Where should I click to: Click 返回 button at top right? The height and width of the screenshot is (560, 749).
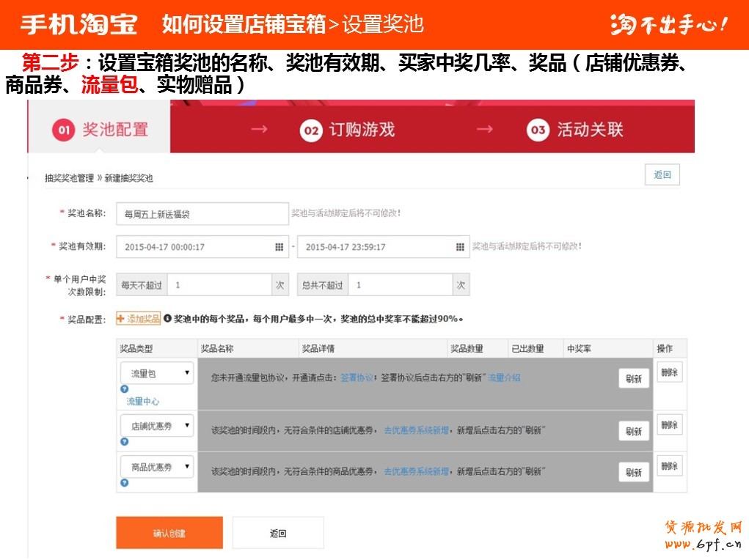coord(662,174)
